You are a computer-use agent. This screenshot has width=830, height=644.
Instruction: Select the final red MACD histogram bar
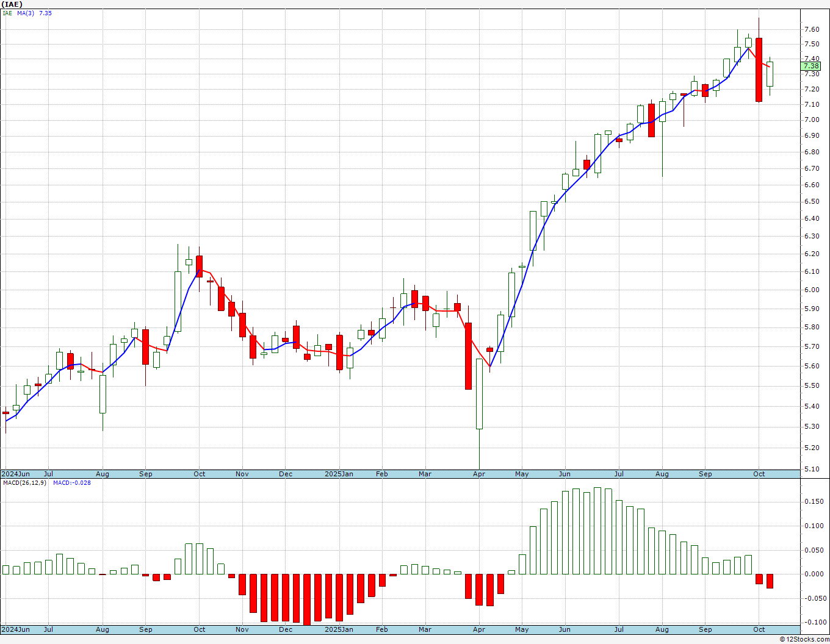pos(770,581)
